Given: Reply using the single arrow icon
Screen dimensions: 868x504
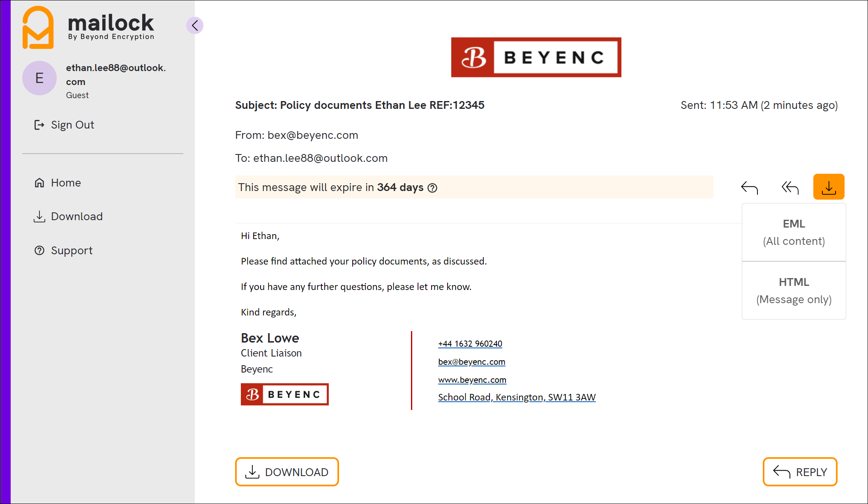Looking at the screenshot, I should click(x=749, y=187).
